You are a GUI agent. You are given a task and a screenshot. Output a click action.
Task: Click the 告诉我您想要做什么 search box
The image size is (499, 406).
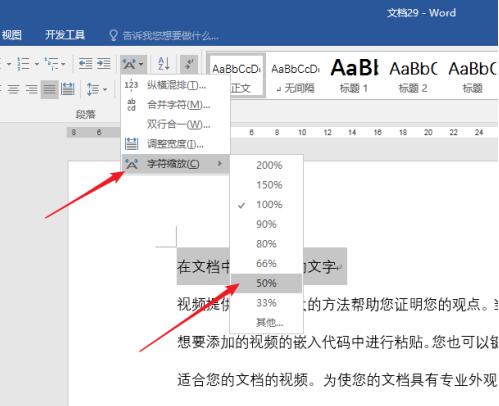coord(171,35)
